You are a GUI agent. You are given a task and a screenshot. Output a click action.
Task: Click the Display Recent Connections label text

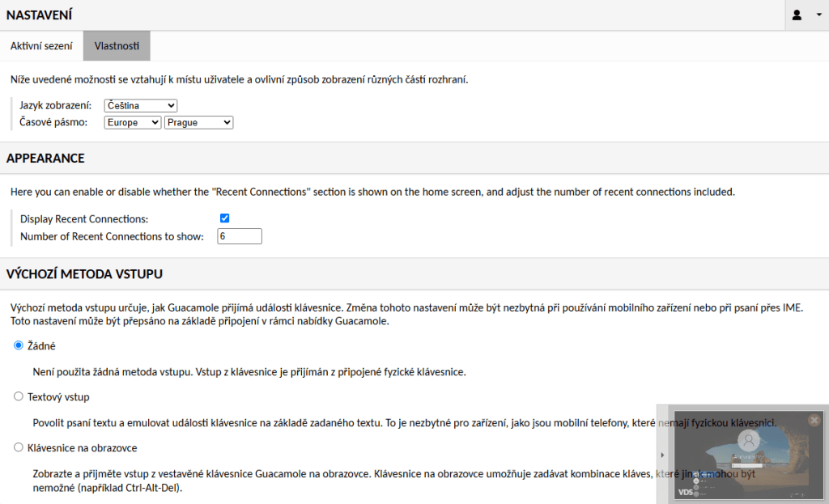tap(84, 218)
